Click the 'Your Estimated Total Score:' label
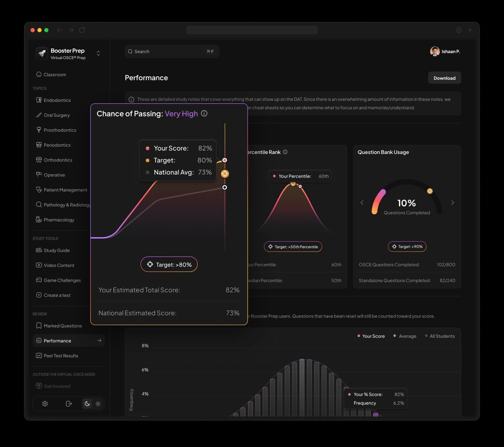This screenshot has width=504, height=447. [x=139, y=290]
